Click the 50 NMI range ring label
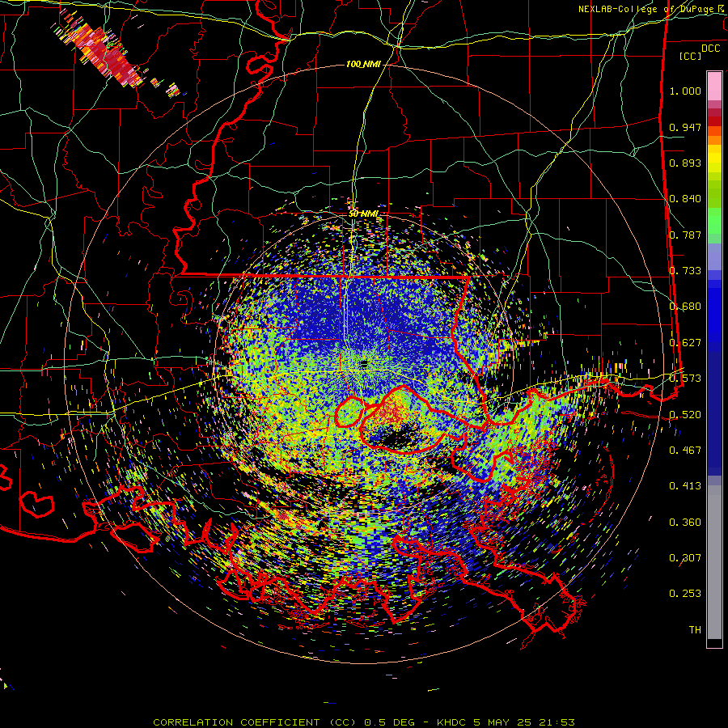 point(363,214)
